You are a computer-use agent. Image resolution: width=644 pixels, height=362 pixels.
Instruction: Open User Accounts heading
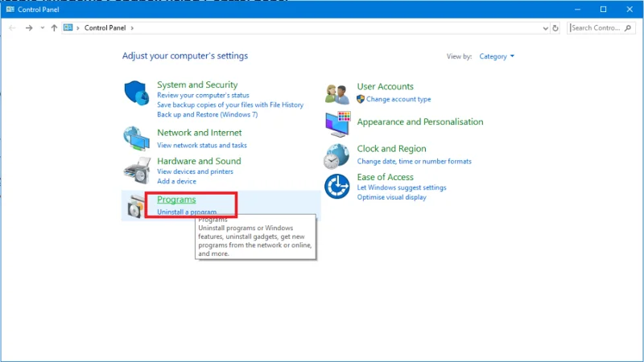click(x=385, y=87)
